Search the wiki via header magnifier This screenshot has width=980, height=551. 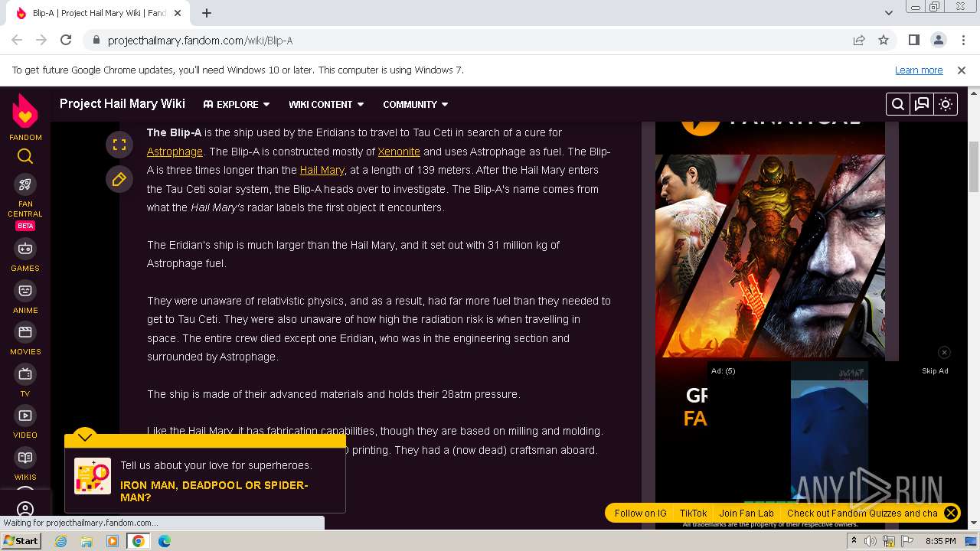pyautogui.click(x=898, y=104)
